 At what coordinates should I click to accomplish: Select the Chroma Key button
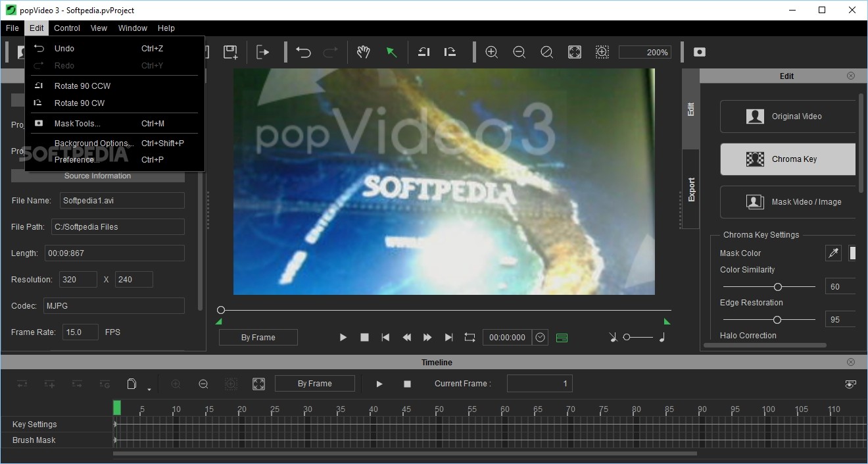click(788, 159)
